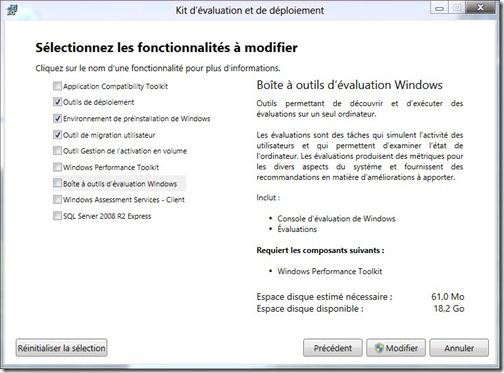Check SQL Server 2008 R2 Express checkbox
The image size is (504, 373).
(x=57, y=216)
